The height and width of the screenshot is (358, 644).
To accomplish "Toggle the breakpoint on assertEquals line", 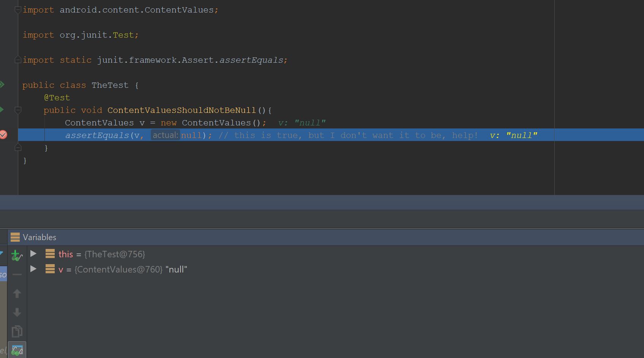I will point(3,135).
